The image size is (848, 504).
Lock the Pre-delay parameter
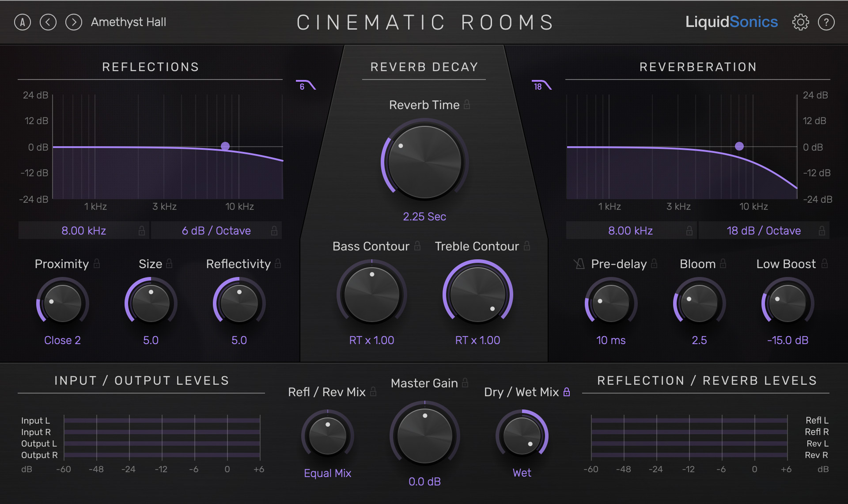[654, 264]
